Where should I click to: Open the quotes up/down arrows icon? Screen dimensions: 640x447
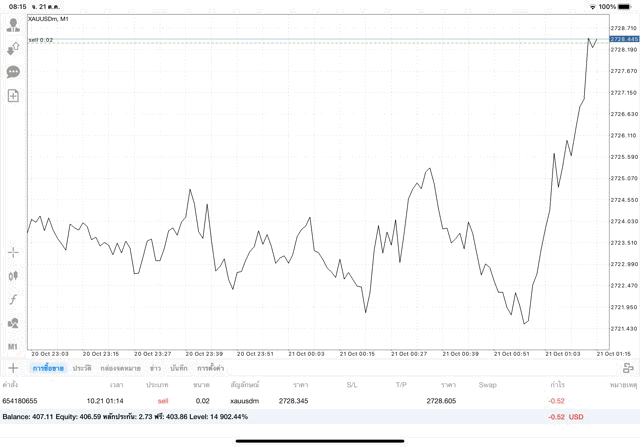(x=13, y=48)
